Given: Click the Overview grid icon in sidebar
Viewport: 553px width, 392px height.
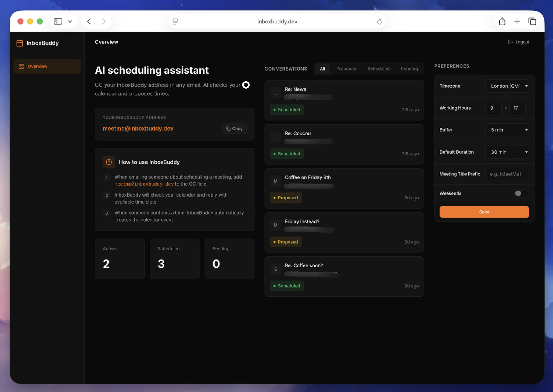Looking at the screenshot, I should (x=21, y=66).
